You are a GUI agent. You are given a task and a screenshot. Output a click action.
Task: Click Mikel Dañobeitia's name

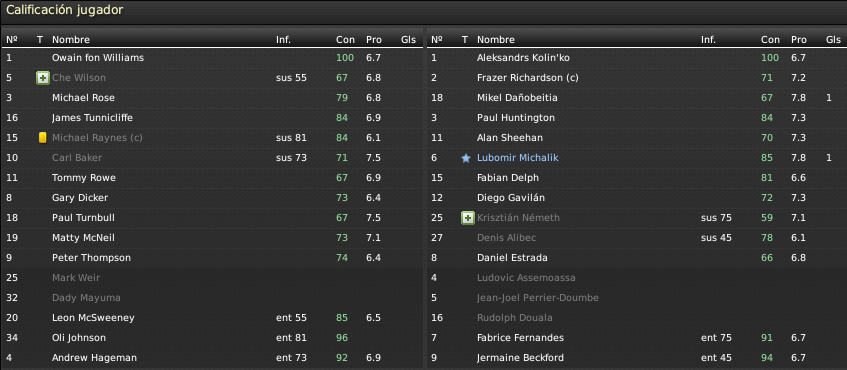[x=517, y=98]
